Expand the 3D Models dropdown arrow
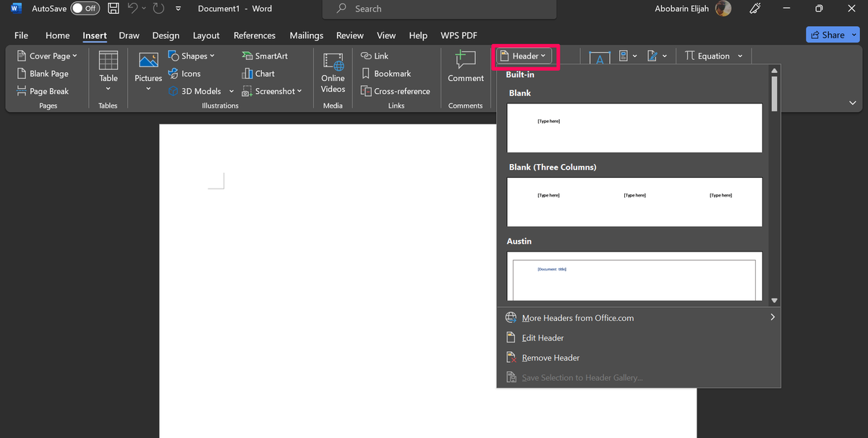This screenshot has width=868, height=438. (231, 91)
